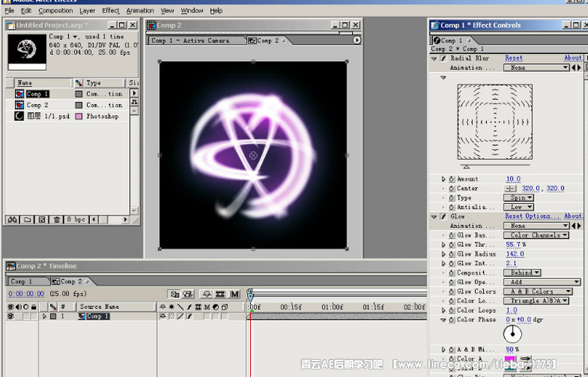Click the 8 bpc color depth button

point(76,219)
